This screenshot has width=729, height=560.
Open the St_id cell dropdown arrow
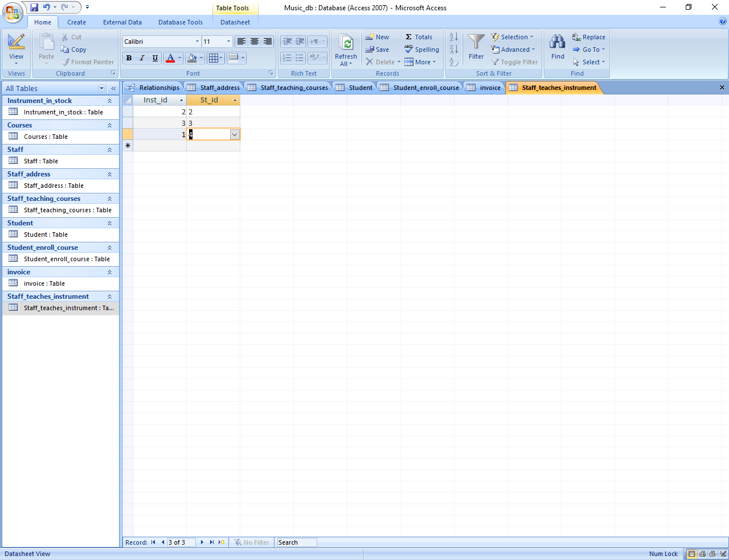(x=235, y=135)
